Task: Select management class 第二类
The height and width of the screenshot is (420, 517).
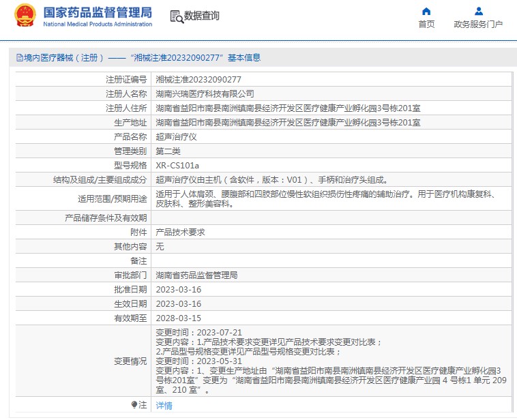Action: (168, 151)
